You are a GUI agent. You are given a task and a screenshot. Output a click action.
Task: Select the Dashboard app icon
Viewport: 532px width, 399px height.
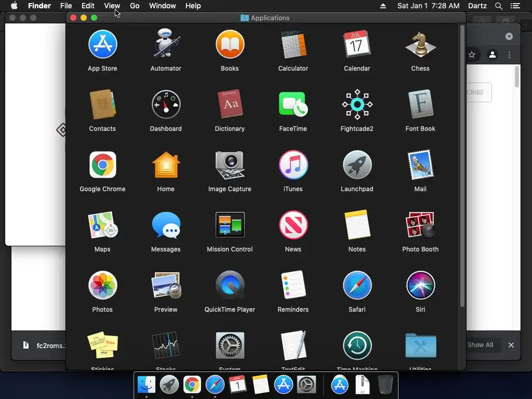pyautogui.click(x=166, y=104)
